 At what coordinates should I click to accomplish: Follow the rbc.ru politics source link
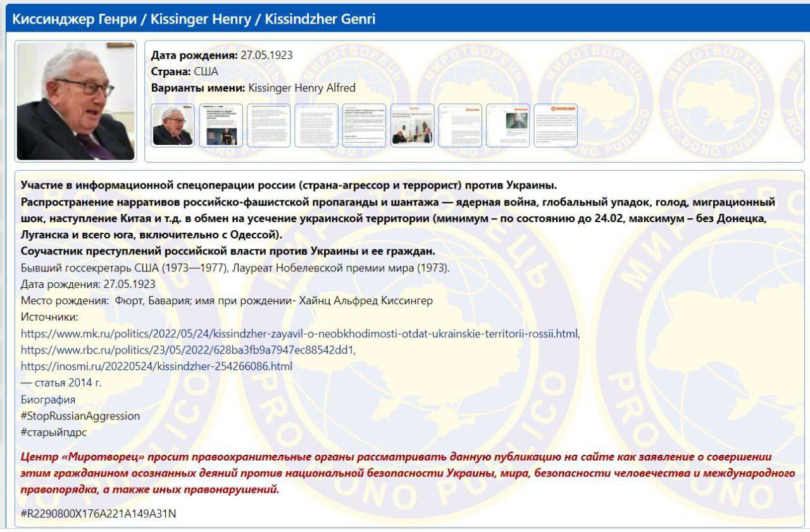click(x=189, y=350)
